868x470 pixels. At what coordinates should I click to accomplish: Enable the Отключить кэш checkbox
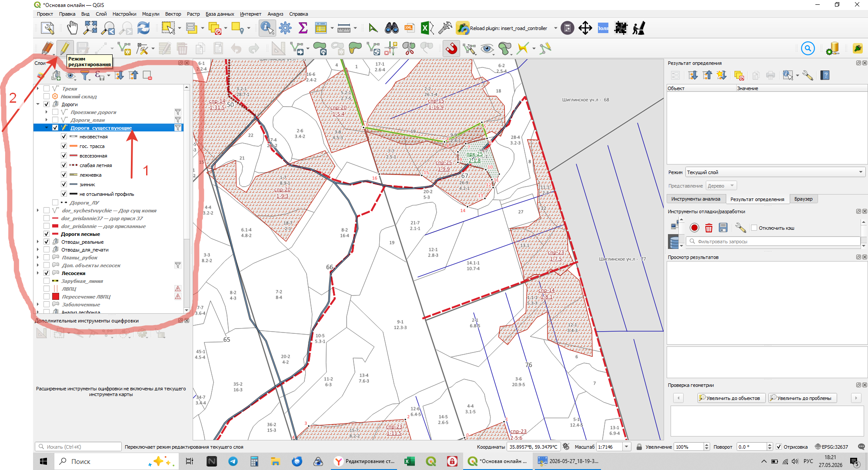click(754, 228)
